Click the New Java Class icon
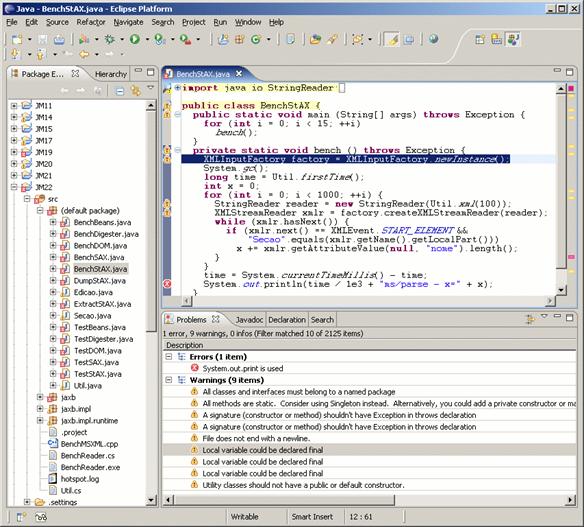Screen dimensions: 584x527 [x=256, y=39]
